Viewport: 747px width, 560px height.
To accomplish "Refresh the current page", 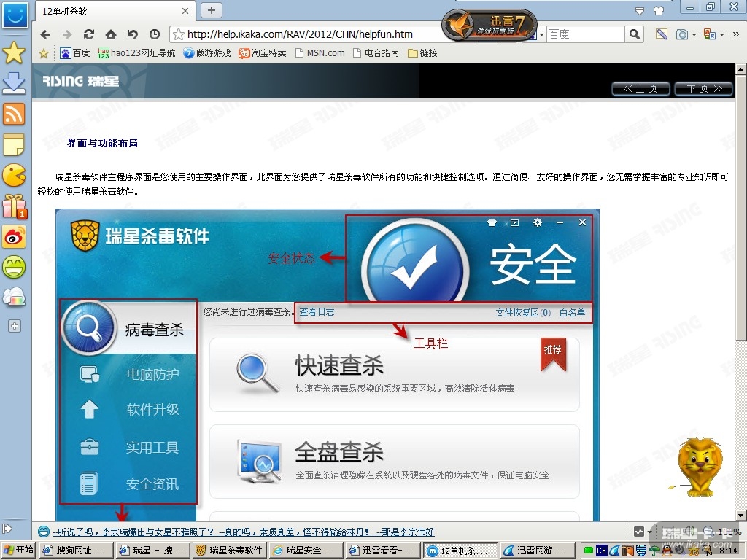I will (x=88, y=34).
